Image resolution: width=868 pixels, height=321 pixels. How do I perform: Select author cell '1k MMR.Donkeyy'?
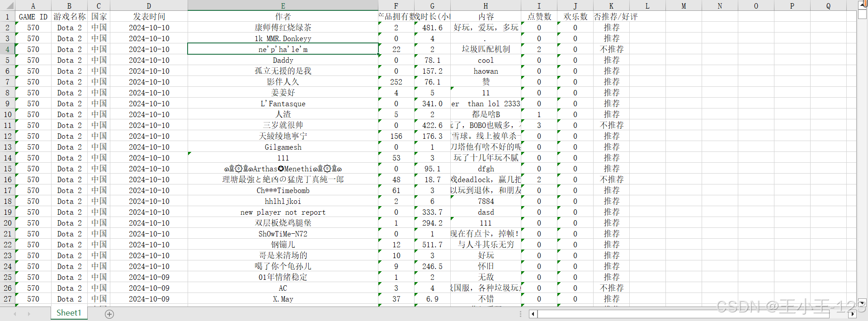(x=283, y=38)
